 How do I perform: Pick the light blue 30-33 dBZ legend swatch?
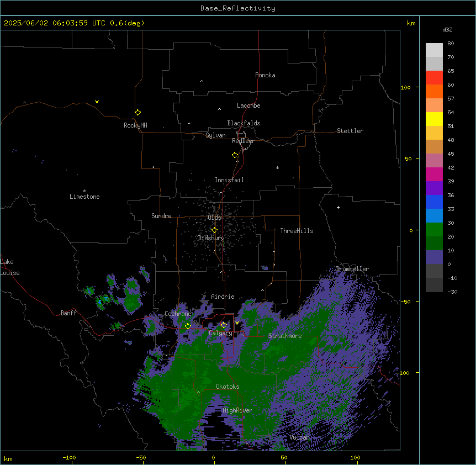point(434,216)
